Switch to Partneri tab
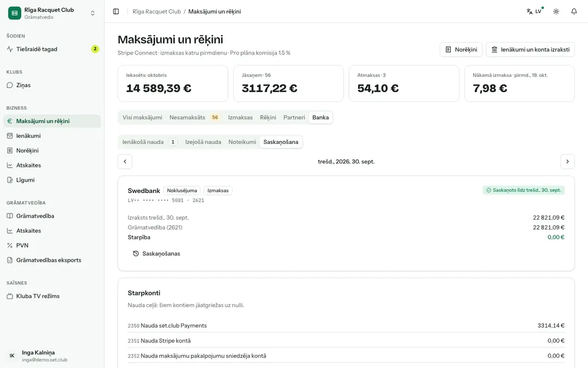Screen dimensions: 588x368 click(294, 118)
